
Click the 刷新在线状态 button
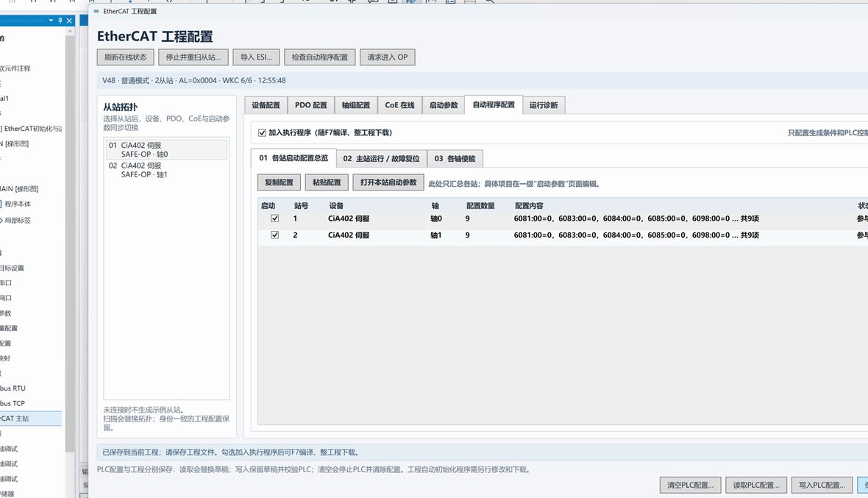point(126,57)
